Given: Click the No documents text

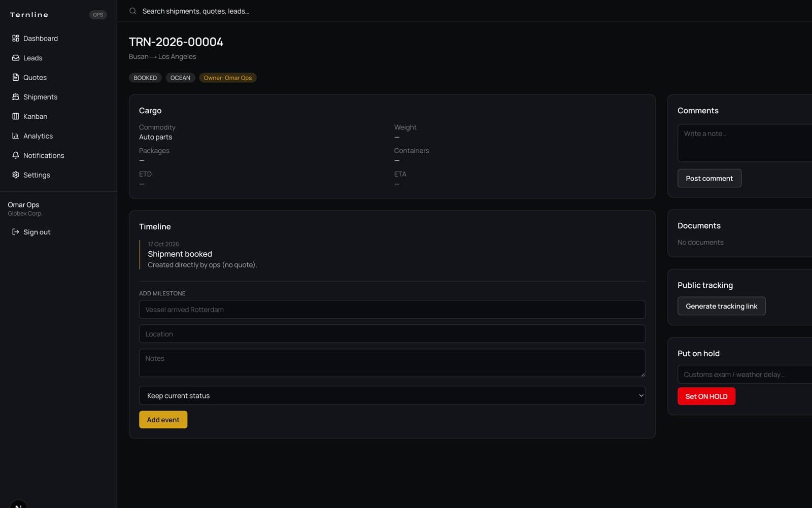Looking at the screenshot, I should [700, 243].
